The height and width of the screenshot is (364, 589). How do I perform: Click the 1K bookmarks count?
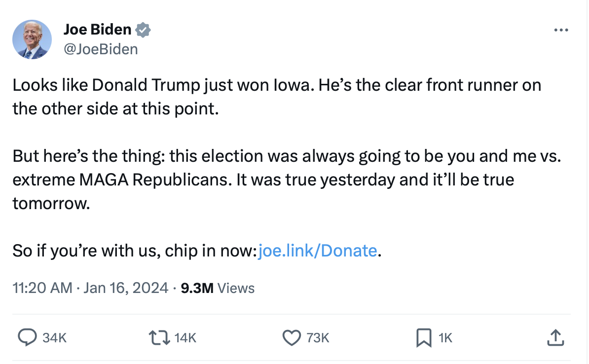(x=445, y=338)
